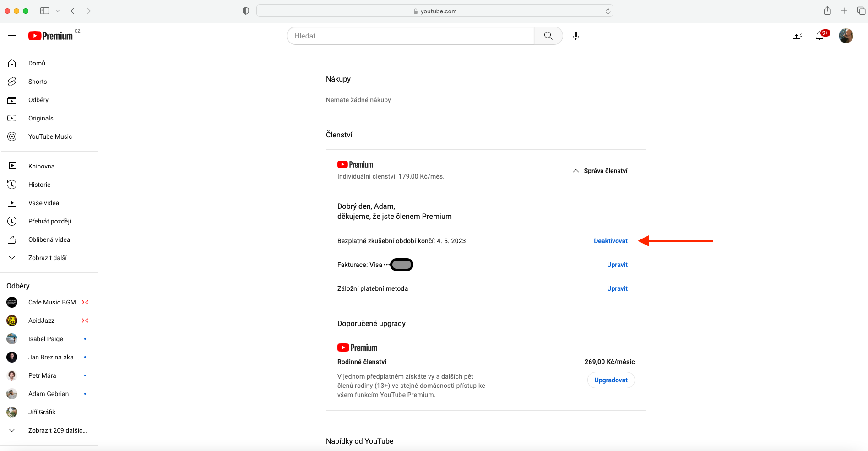The width and height of the screenshot is (868, 451).
Task: Click the Petr Mára channel avatar
Action: 12,375
